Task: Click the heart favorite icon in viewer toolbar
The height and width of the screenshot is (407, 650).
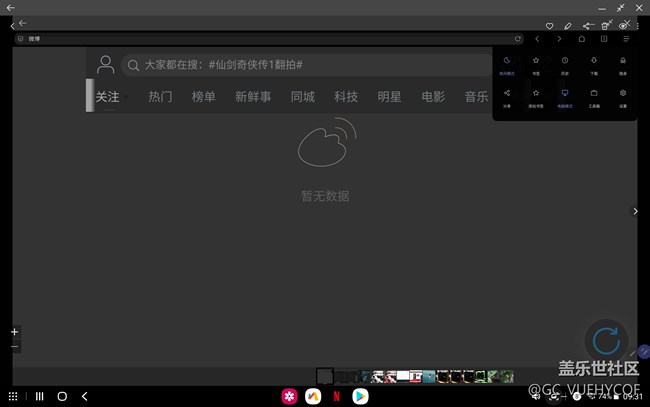Action: (x=550, y=26)
